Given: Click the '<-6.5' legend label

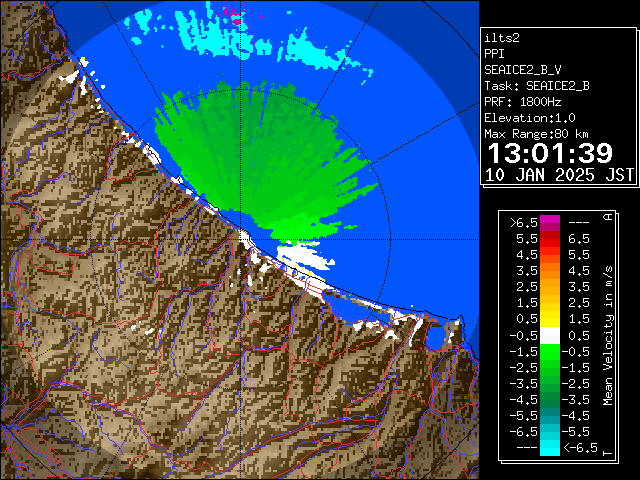Looking at the screenshot, I should pyautogui.click(x=580, y=448).
